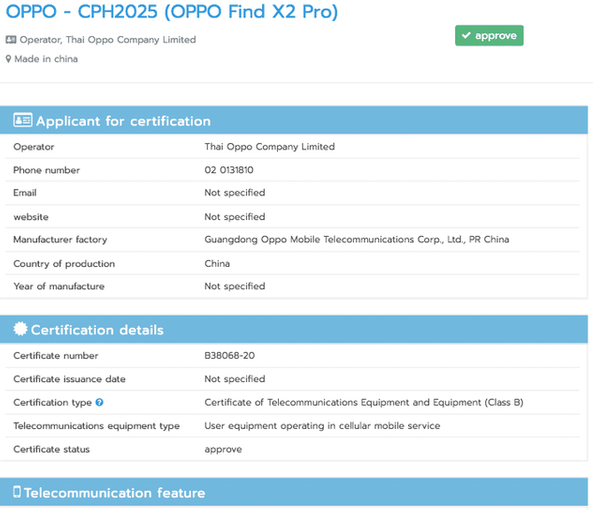Click the 'Phone number' label
The width and height of the screenshot is (594, 510).
(47, 170)
